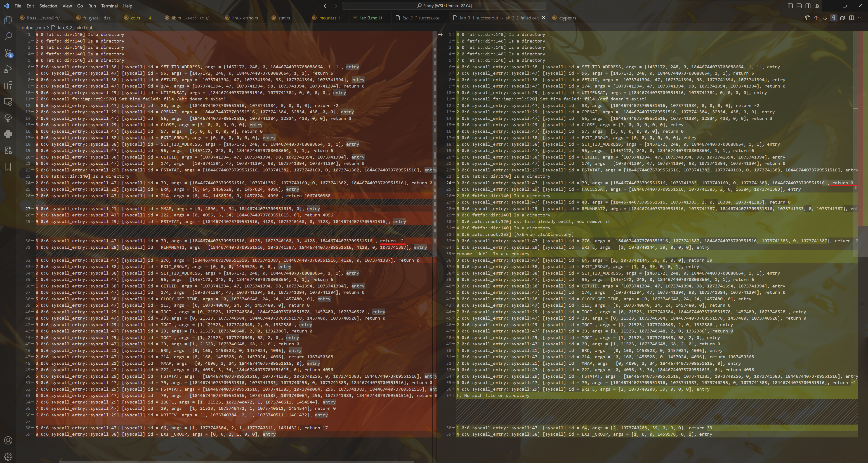The width and height of the screenshot is (868, 463).
Task: Open the Selection menu
Action: click(x=48, y=6)
